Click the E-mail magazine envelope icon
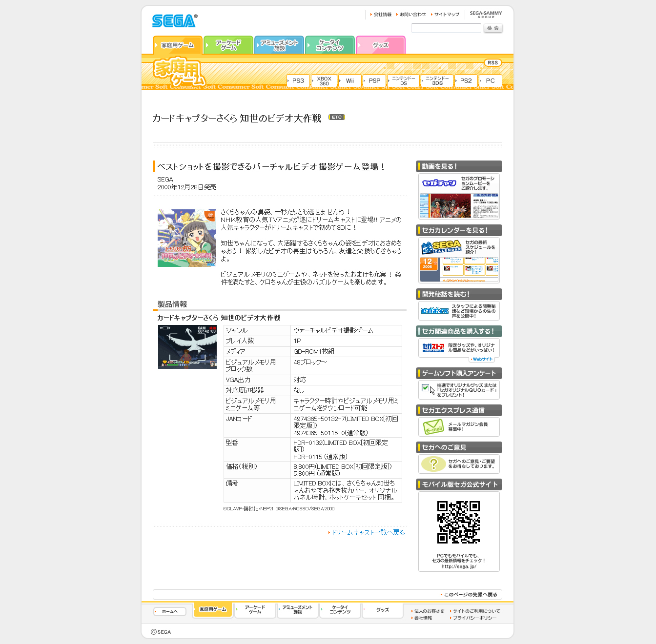Screen dimensions: 656x644 coord(433,427)
